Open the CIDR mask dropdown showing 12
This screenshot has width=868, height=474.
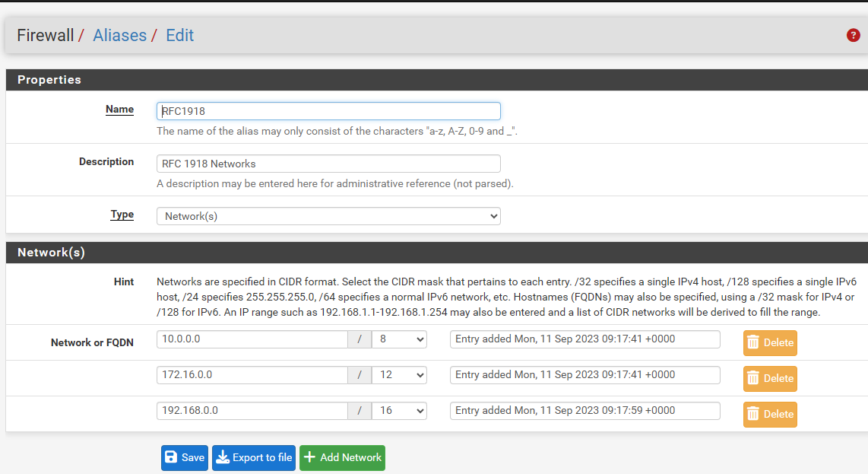399,375
